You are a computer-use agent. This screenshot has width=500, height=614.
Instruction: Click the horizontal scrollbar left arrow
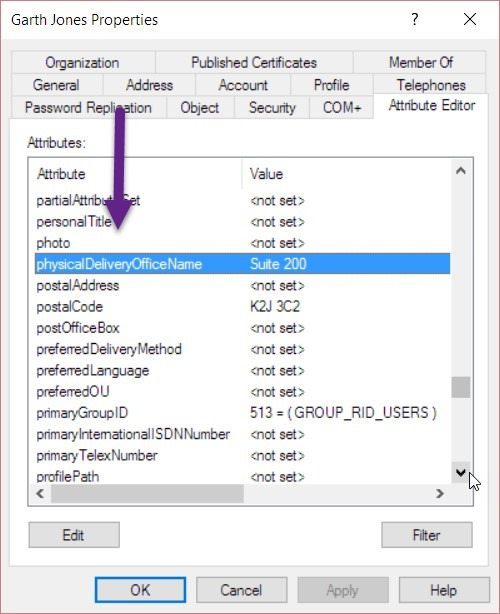click(x=40, y=493)
